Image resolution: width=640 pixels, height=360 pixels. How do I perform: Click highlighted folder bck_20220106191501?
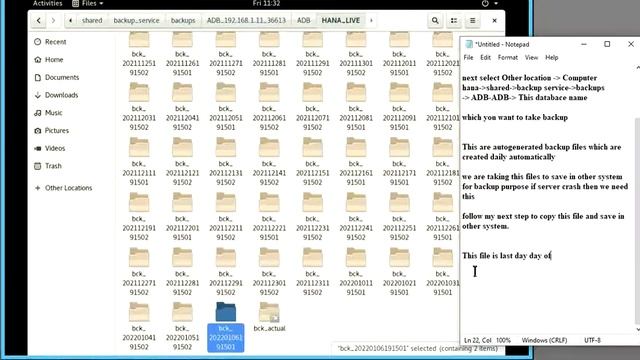(x=225, y=327)
